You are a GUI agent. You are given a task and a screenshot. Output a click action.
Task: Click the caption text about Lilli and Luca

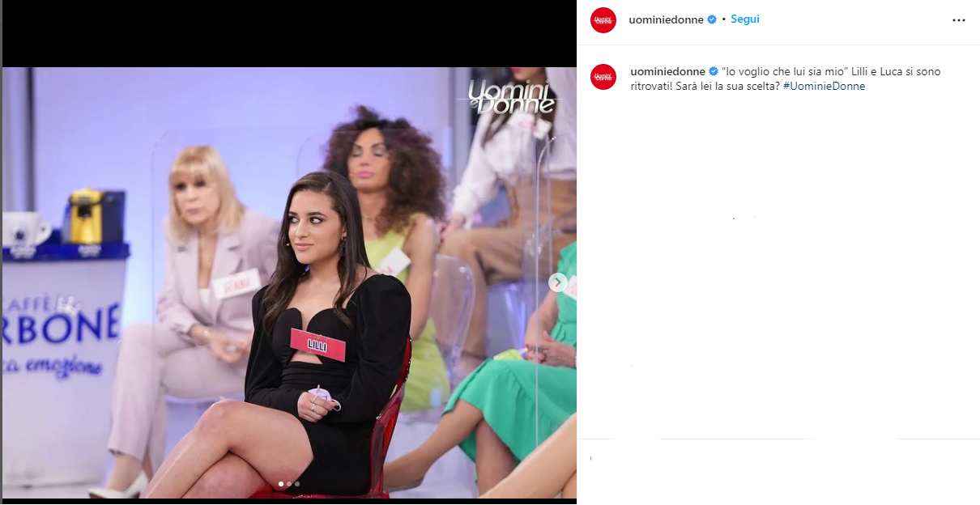click(x=786, y=79)
